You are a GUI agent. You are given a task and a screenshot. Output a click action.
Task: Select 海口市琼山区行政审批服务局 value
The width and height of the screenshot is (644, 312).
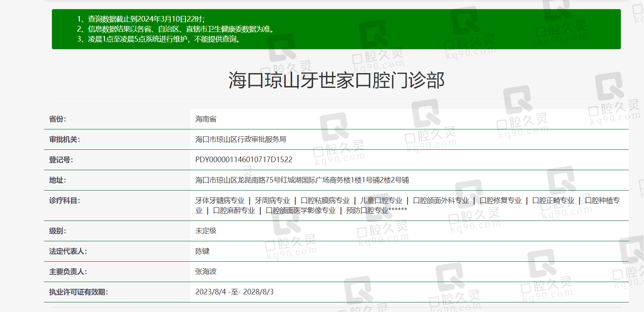[241, 139]
